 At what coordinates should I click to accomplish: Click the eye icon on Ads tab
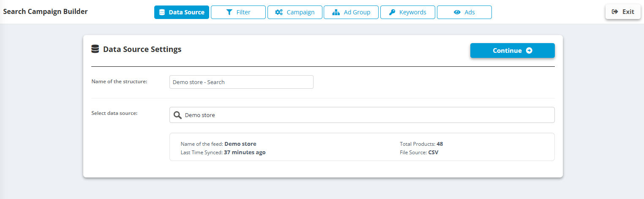(x=457, y=12)
